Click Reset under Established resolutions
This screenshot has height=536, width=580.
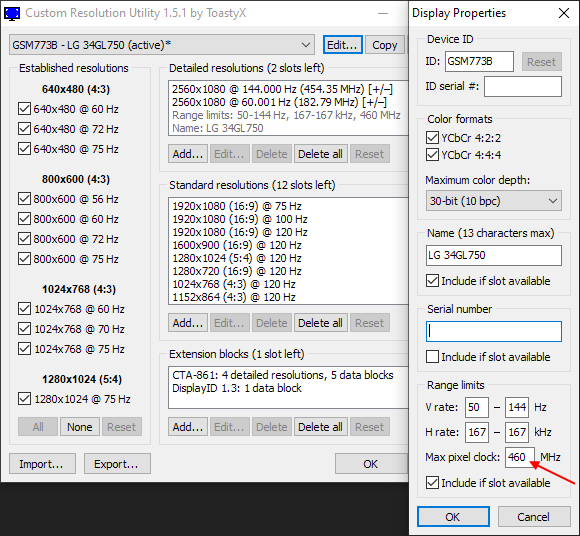pyautogui.click(x=122, y=427)
